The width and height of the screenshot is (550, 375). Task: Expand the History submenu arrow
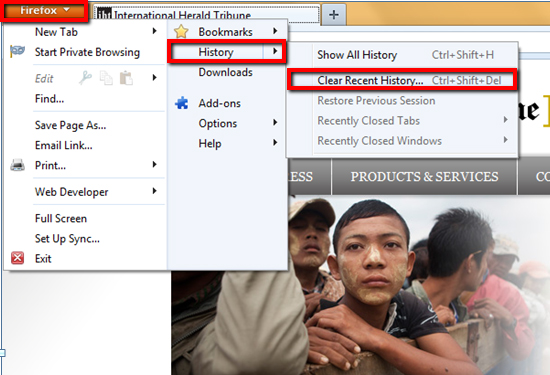tap(275, 52)
